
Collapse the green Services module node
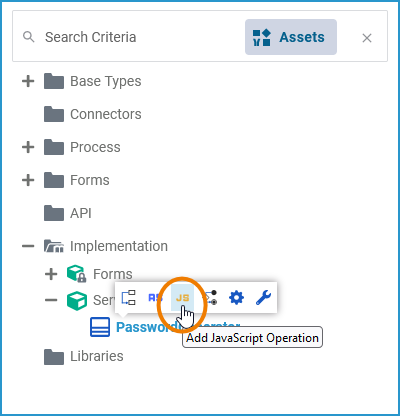tap(51, 300)
